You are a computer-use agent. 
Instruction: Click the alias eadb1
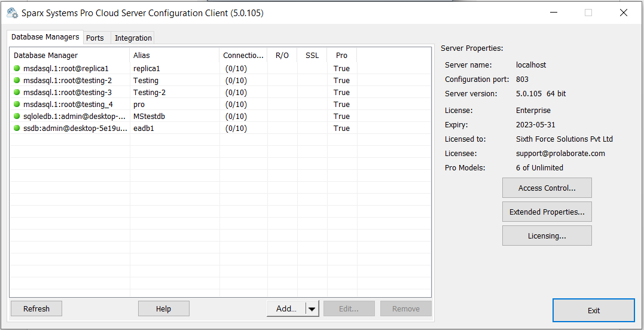coord(144,128)
